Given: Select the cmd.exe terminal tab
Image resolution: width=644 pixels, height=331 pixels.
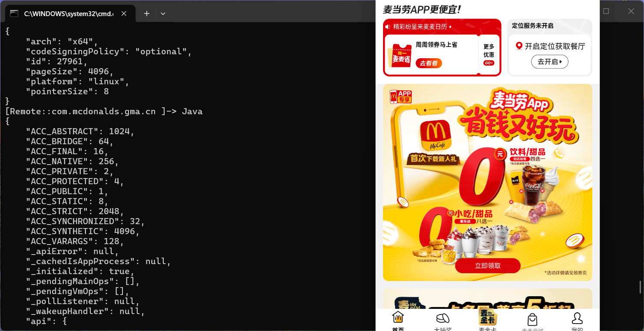Looking at the screenshot, I should pyautogui.click(x=65, y=13).
